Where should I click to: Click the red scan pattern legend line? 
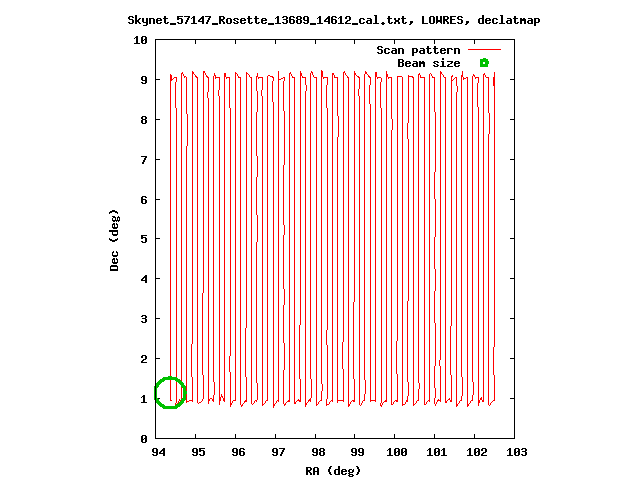tap(484, 50)
